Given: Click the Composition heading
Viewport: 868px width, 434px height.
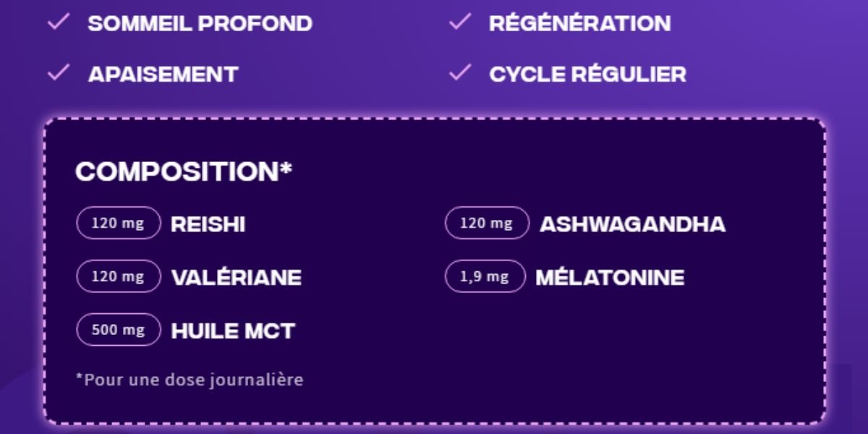Looking at the screenshot, I should tap(184, 171).
